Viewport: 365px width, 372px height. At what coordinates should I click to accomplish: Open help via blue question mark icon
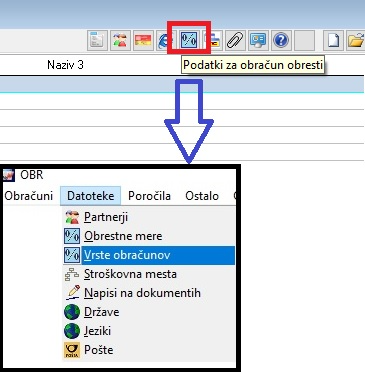(x=281, y=40)
